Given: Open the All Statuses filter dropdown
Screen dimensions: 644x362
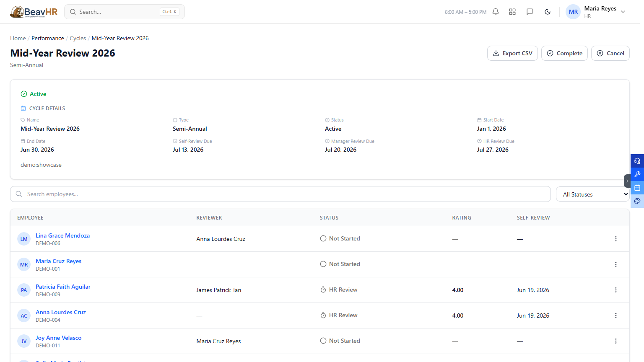Looking at the screenshot, I should click(x=593, y=194).
